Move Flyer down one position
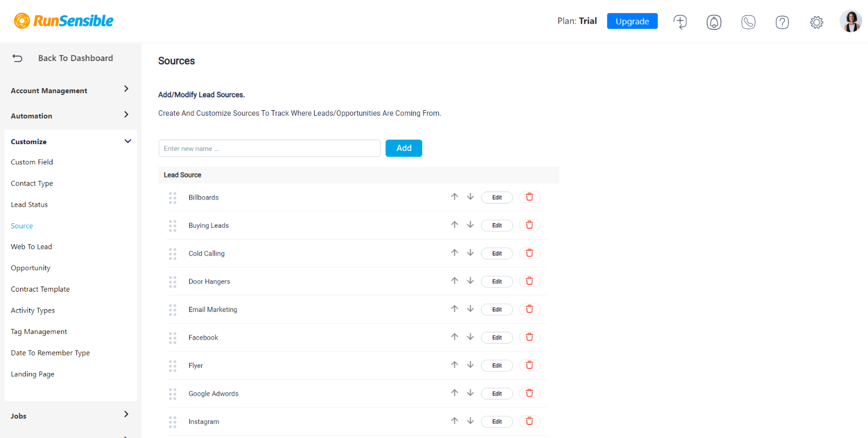The image size is (868, 438). [x=470, y=365]
